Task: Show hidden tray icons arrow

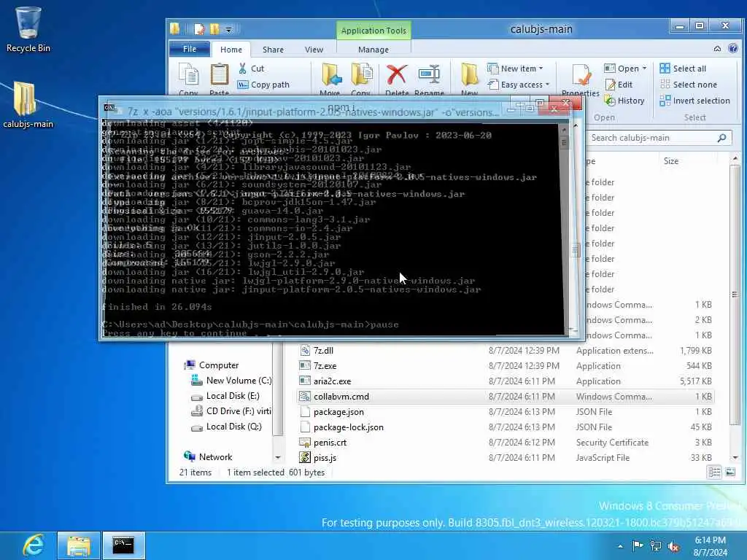Action: point(620,546)
